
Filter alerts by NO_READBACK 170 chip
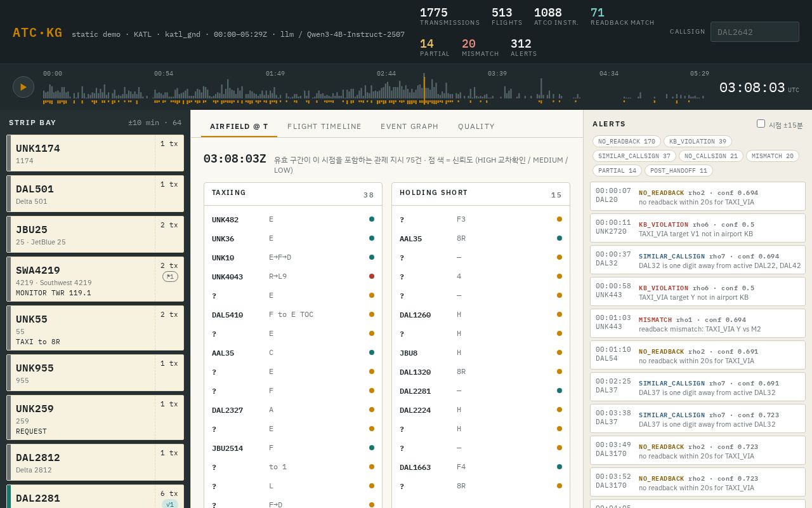[627, 142]
